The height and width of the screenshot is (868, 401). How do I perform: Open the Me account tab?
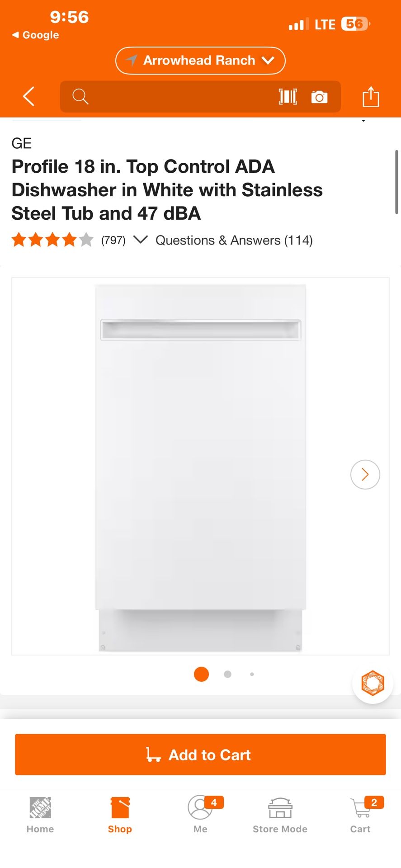[200, 815]
